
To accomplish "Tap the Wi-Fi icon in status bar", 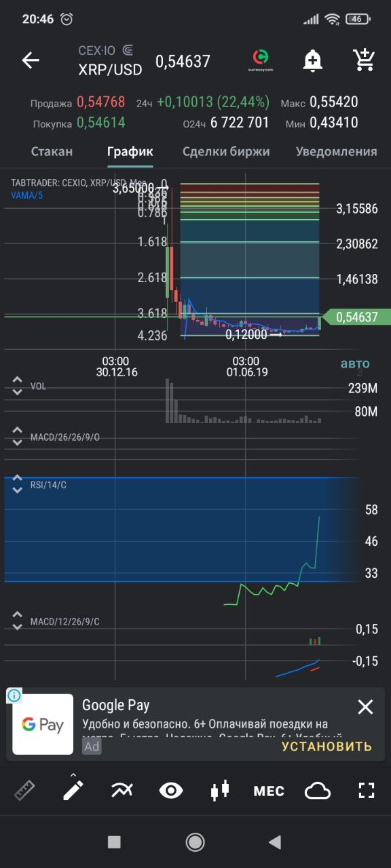I will click(x=332, y=19).
